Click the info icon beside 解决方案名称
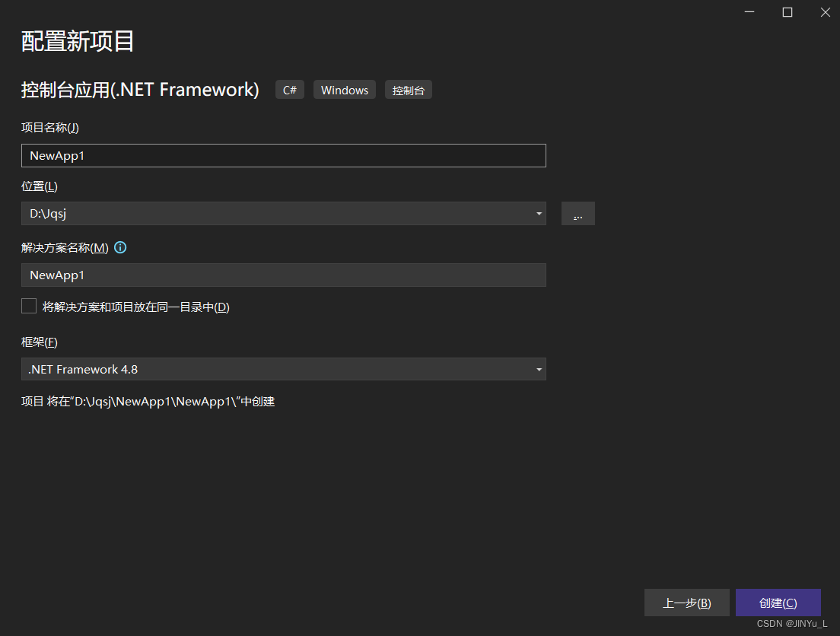 tap(120, 246)
